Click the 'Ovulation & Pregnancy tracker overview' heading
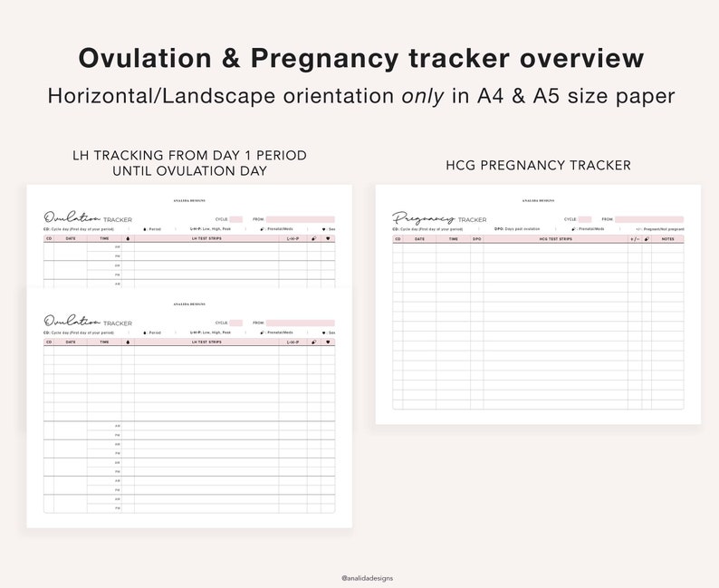The image size is (719, 588). [x=361, y=58]
